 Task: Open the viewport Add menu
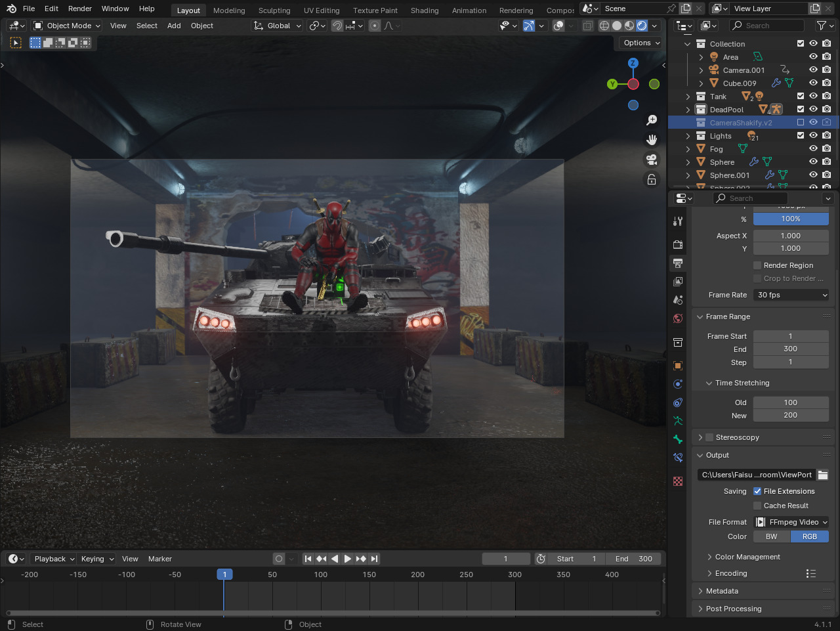point(174,26)
